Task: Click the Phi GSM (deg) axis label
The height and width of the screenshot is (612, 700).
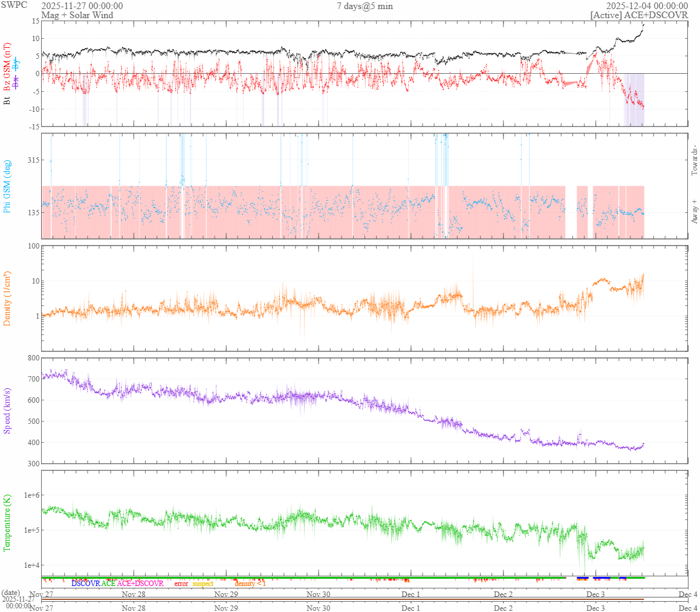Action: pos(7,186)
